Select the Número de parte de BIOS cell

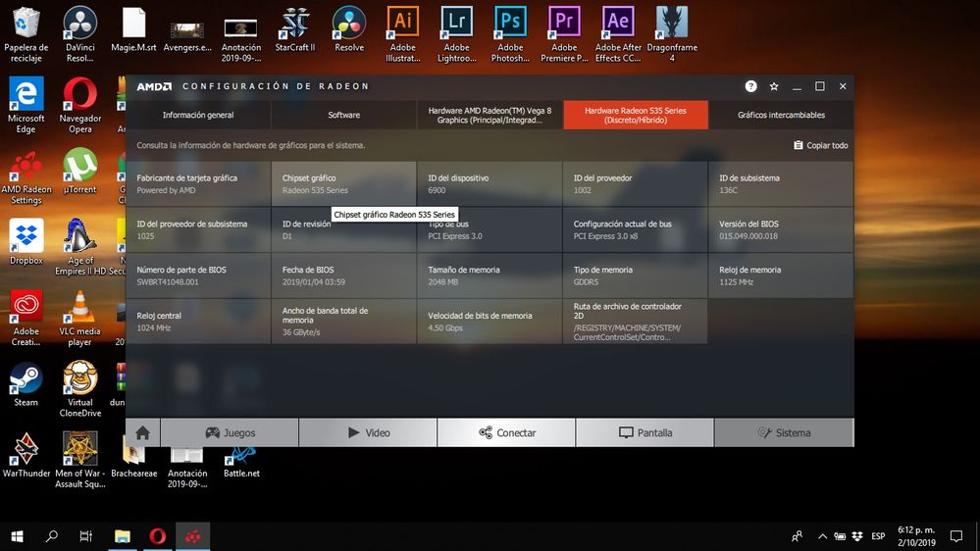tap(198, 275)
